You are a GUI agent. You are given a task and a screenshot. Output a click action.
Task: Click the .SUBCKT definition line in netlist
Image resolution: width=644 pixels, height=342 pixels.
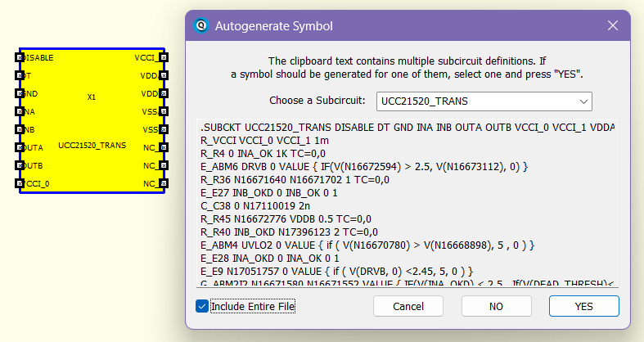408,128
